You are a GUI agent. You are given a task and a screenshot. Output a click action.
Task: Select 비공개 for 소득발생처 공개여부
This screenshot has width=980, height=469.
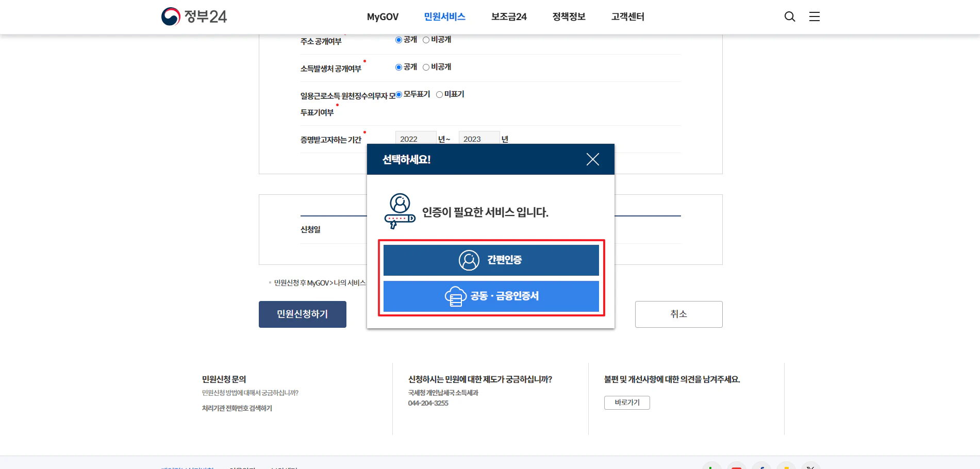tap(426, 67)
